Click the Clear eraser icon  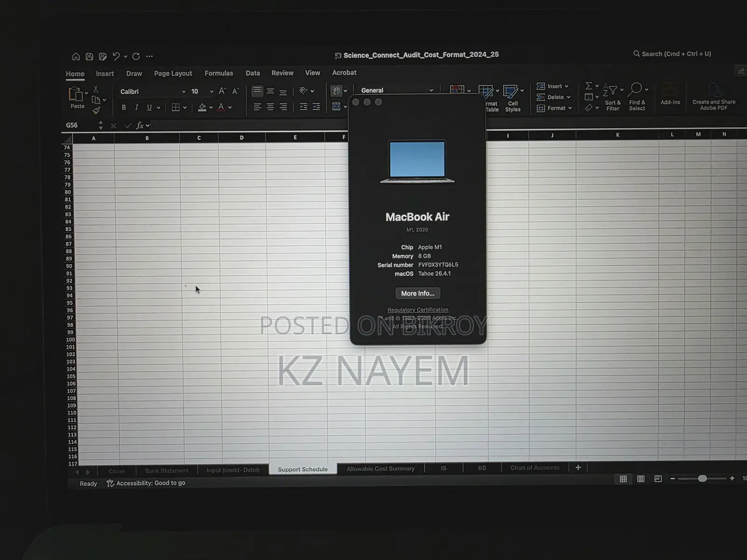click(x=589, y=108)
